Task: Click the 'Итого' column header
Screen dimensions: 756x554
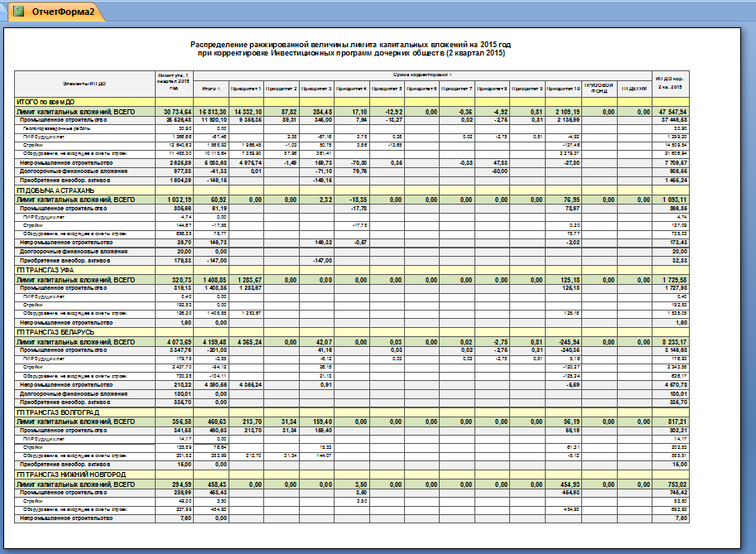Action: [210, 89]
